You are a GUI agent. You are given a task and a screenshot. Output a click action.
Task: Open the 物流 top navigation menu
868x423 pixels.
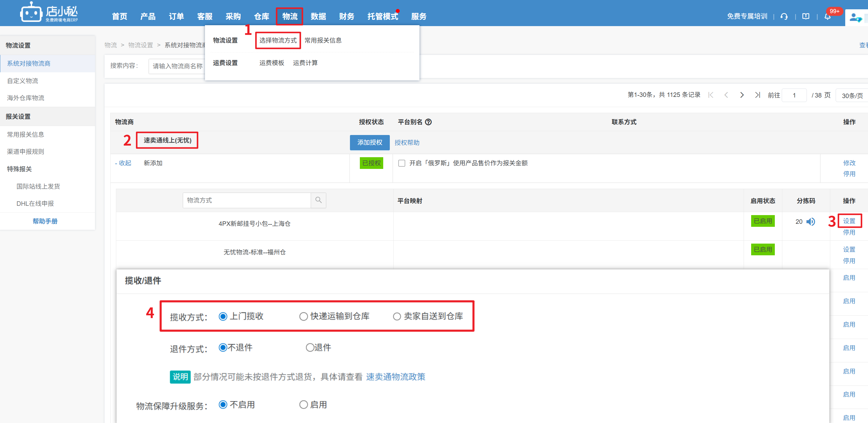pos(289,16)
